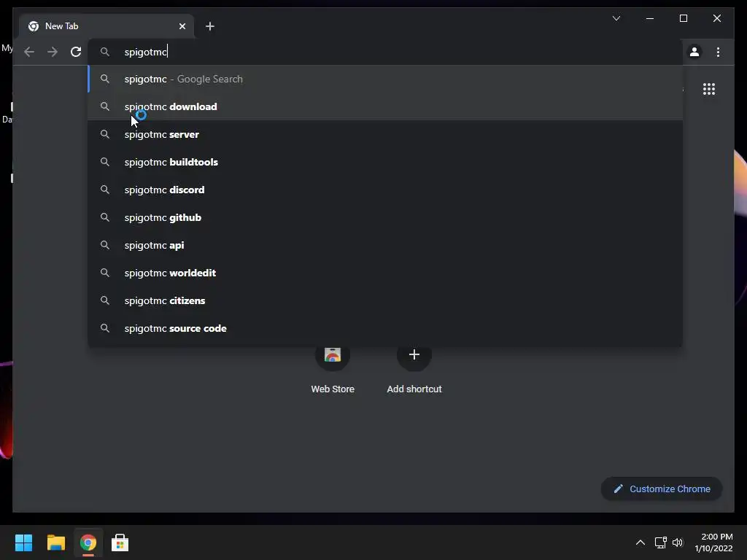
Task: Click the Customize Chrome button
Action: (662, 489)
